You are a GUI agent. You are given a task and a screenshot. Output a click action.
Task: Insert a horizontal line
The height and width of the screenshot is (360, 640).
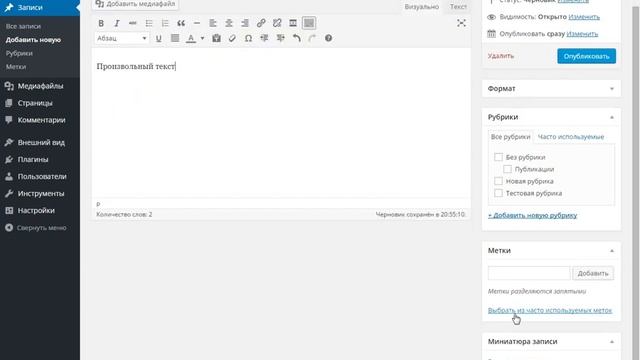click(x=197, y=23)
